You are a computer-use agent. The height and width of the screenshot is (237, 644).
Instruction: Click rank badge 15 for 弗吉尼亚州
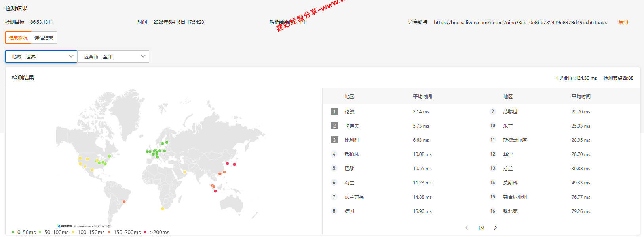point(492,197)
